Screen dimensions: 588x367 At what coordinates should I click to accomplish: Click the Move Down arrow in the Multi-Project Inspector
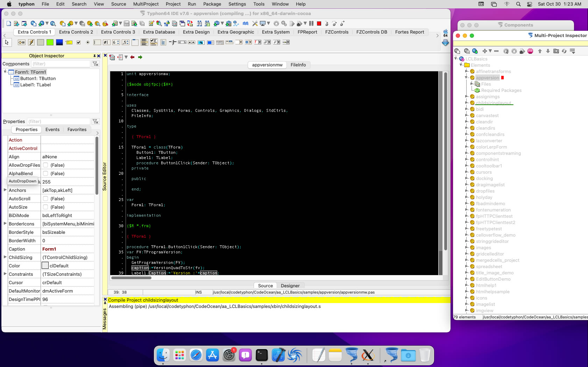[x=548, y=51]
